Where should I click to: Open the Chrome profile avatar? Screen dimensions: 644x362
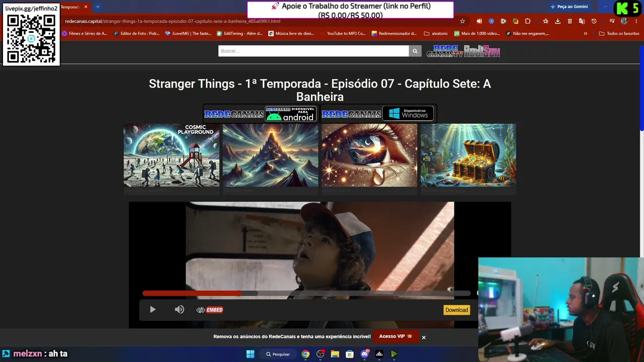624,21
